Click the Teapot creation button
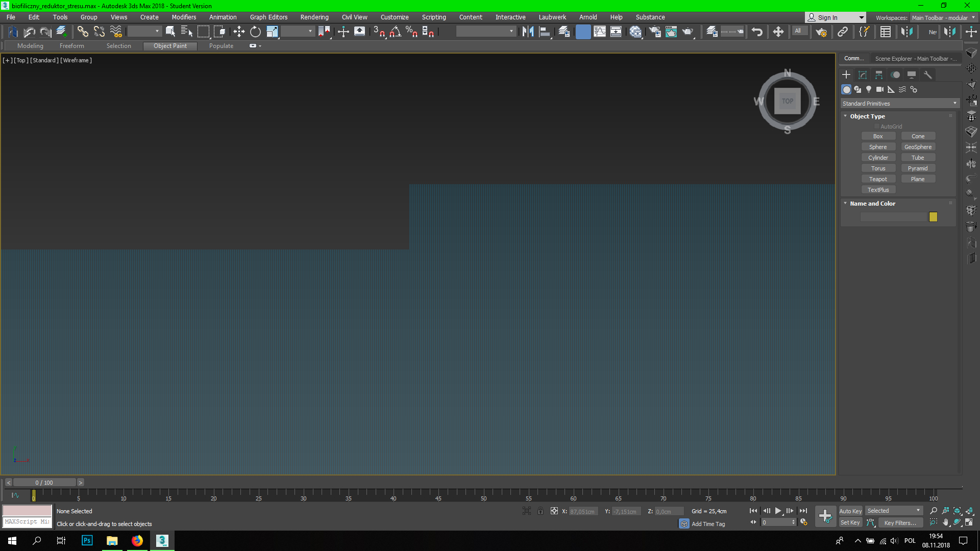Viewport: 980px width, 551px height. pos(878,179)
